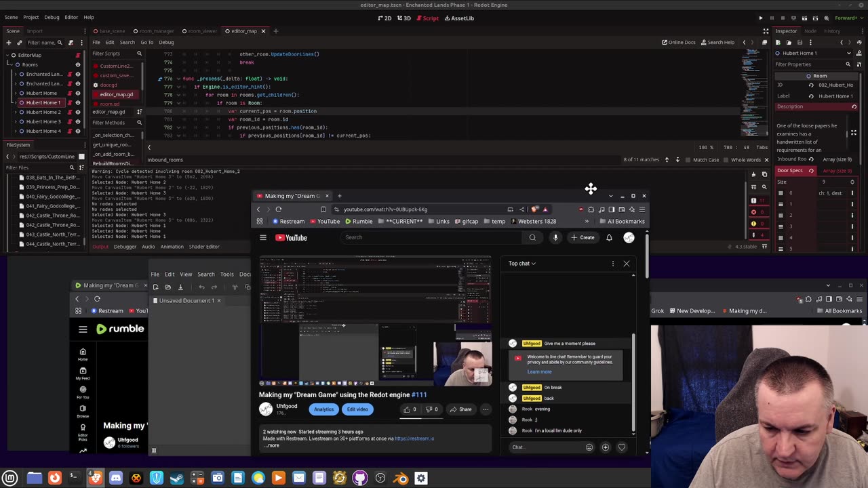Viewport: 868px width, 488px height.
Task: Toggle visibility of Hubert Home node
Action: [x=77, y=93]
